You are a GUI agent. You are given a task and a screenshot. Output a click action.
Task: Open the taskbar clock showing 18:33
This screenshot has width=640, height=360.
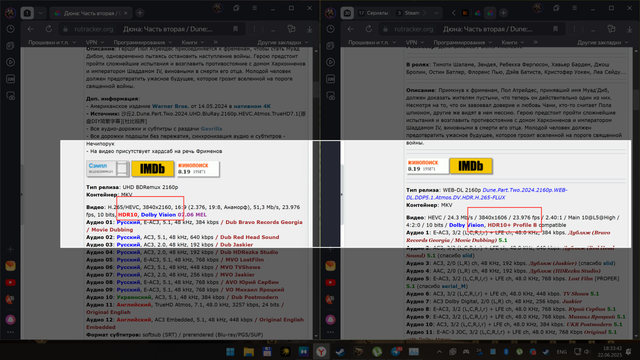coord(611,352)
